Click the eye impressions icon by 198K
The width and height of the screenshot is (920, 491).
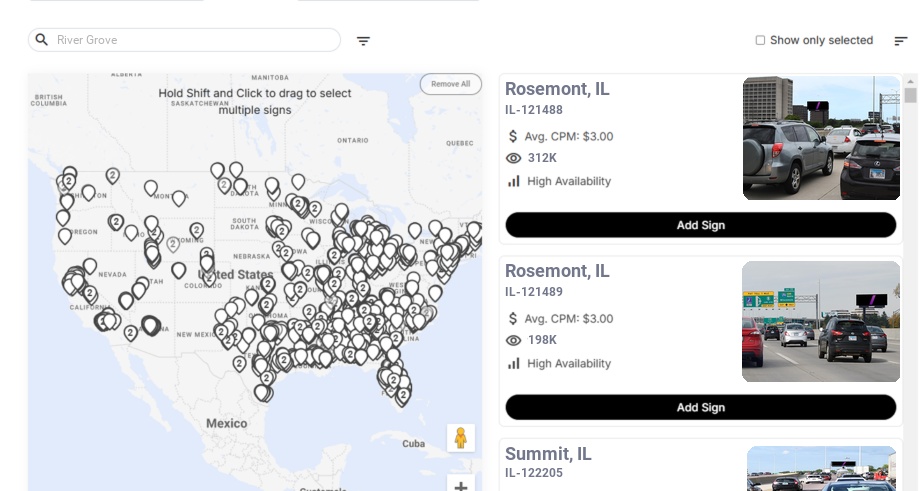pos(514,340)
